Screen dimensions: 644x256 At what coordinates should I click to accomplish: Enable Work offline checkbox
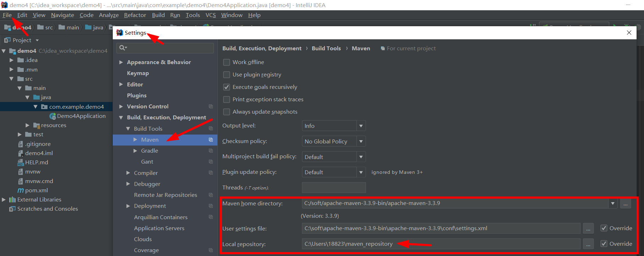227,62
